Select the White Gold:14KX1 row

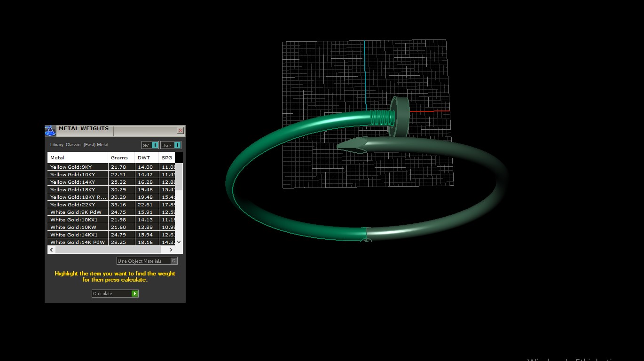(111, 235)
